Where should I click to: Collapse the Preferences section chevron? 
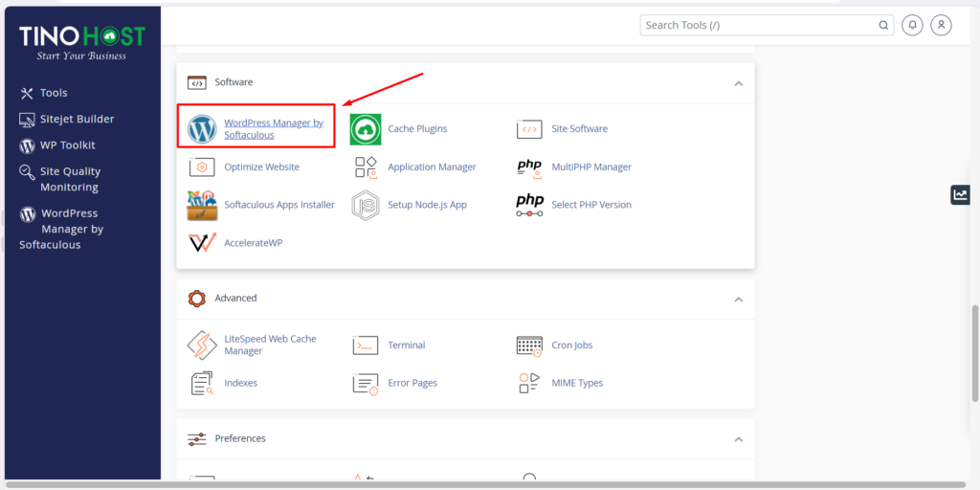(739, 439)
